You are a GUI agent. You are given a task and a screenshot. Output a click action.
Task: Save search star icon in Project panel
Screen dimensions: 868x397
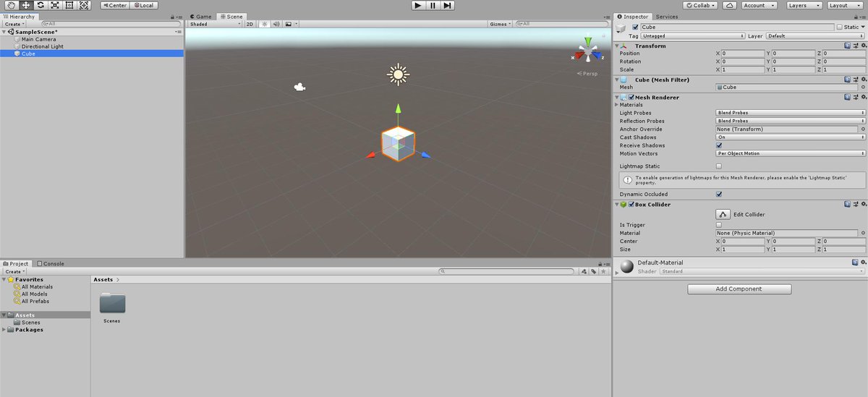coord(602,272)
